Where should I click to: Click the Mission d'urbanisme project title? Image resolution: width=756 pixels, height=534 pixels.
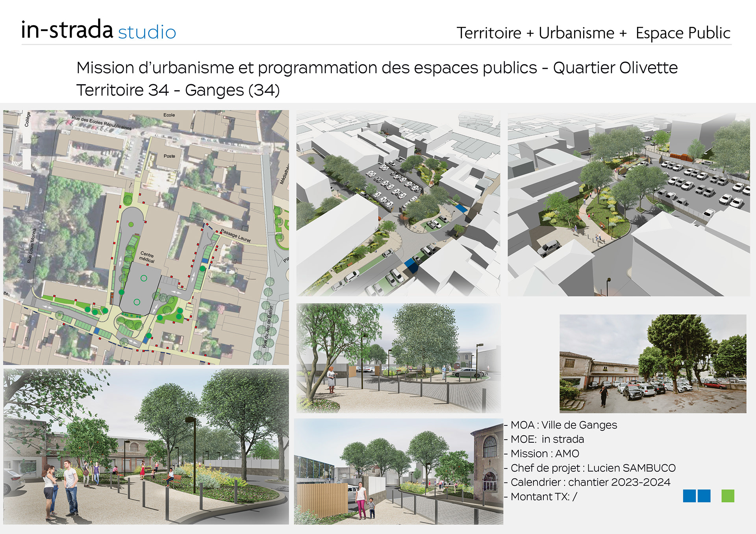pyautogui.click(x=377, y=68)
